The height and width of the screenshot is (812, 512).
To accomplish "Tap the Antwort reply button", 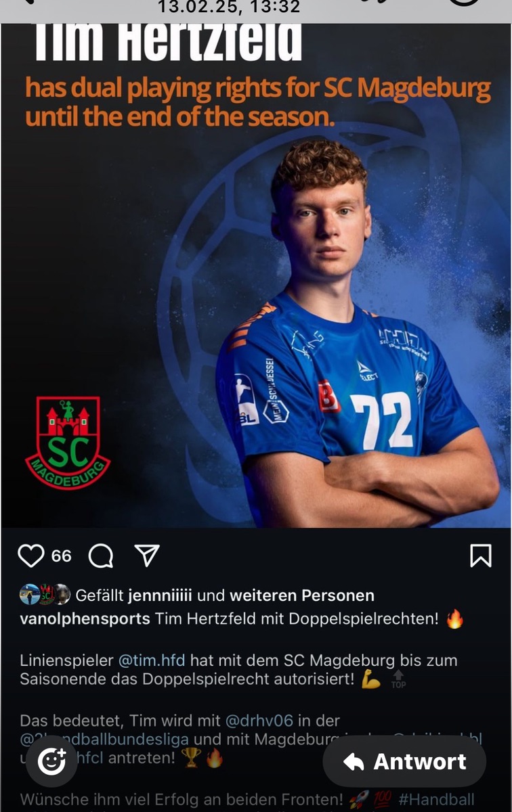I will (404, 761).
